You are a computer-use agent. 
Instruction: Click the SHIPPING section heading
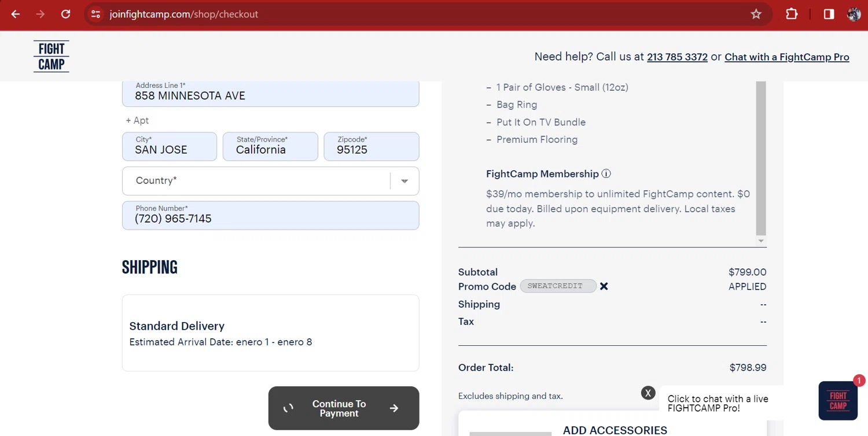click(x=150, y=267)
